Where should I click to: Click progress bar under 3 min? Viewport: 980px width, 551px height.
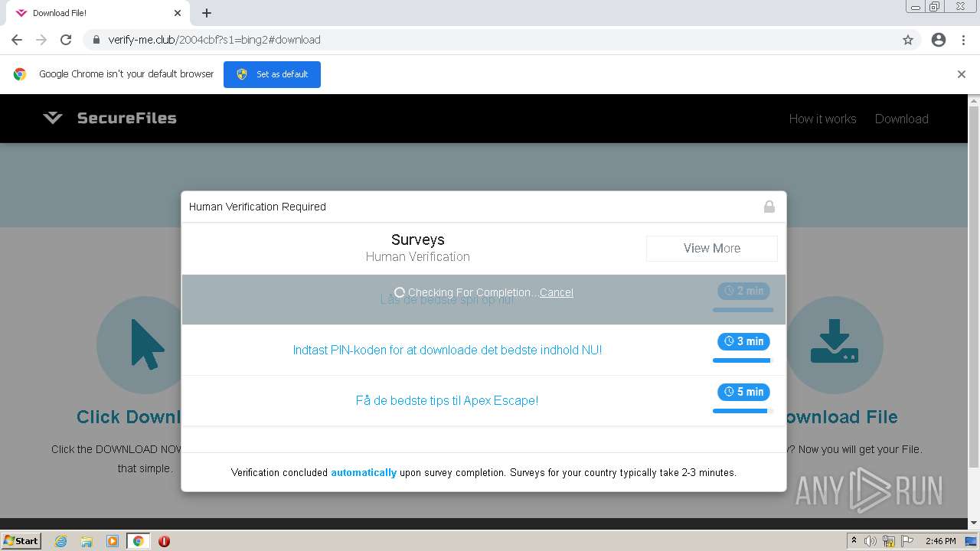coord(743,360)
